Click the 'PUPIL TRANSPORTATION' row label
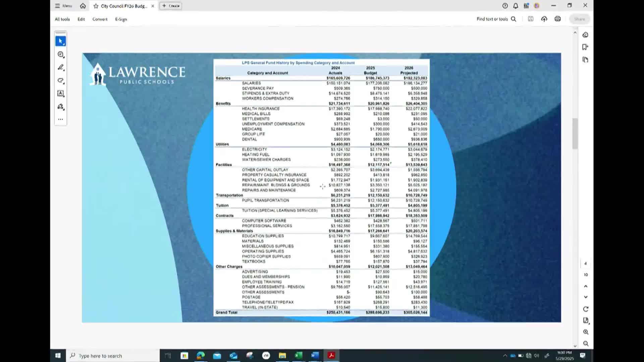The width and height of the screenshot is (644, 362). pyautogui.click(x=265, y=200)
